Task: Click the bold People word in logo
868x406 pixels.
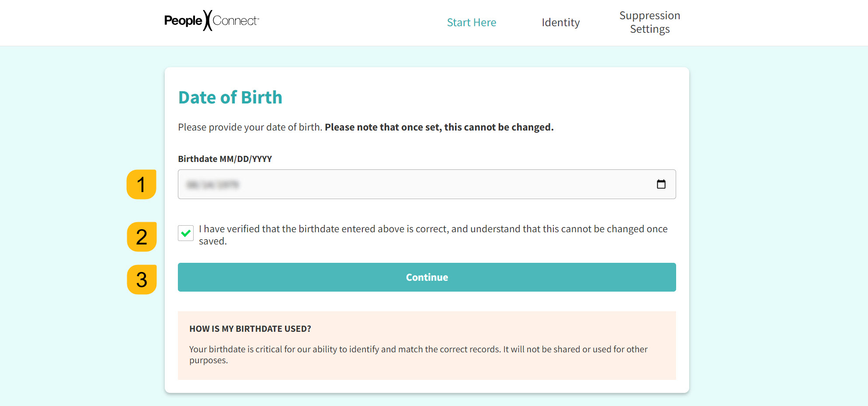Action: pyautogui.click(x=183, y=21)
